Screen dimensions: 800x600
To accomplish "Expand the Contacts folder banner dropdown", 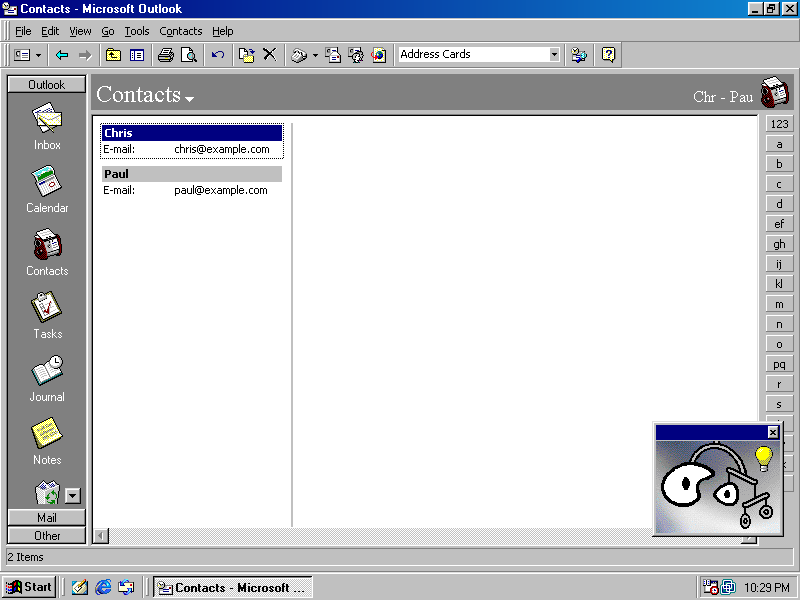I will click(x=190, y=99).
